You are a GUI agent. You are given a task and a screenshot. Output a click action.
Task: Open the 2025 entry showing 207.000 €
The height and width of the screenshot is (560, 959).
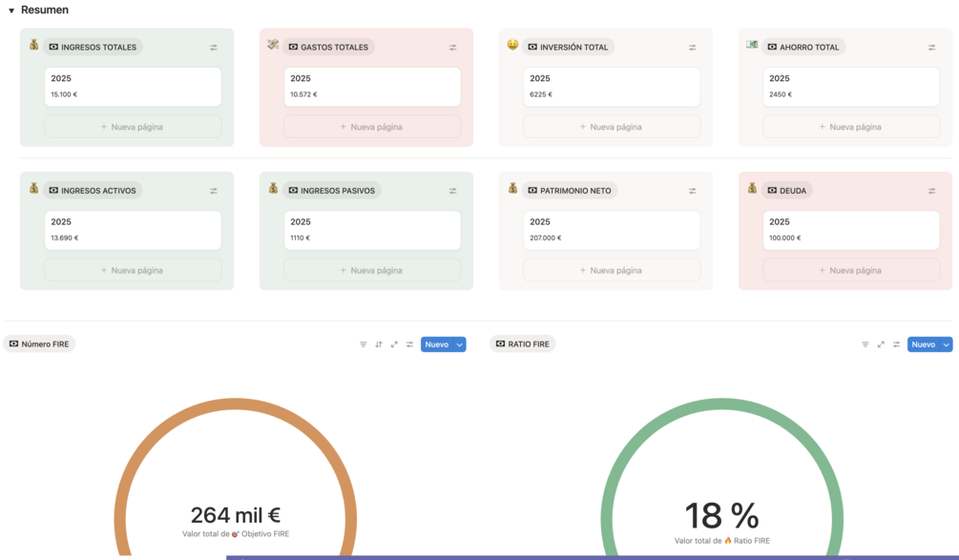coord(612,231)
